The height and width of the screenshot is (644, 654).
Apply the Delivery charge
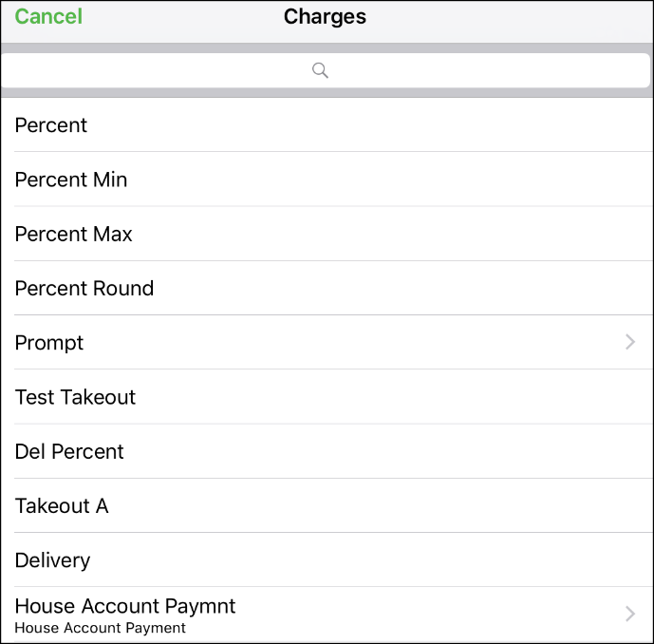tap(327, 559)
